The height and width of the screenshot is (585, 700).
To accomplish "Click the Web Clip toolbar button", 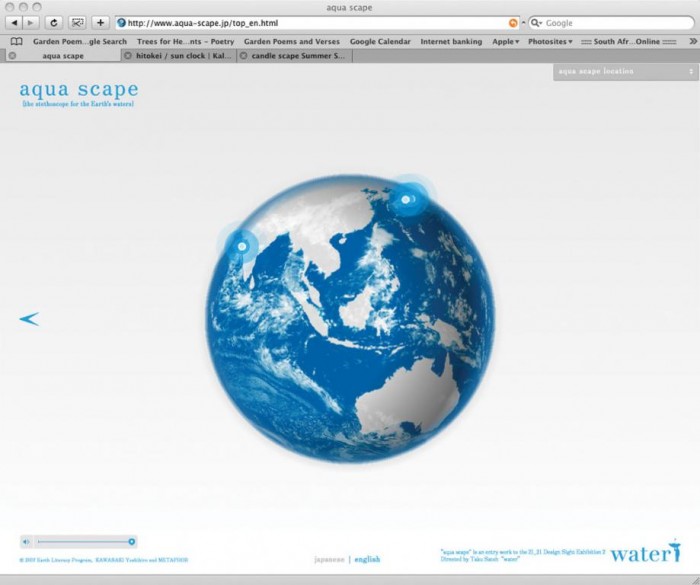I will tap(78, 23).
